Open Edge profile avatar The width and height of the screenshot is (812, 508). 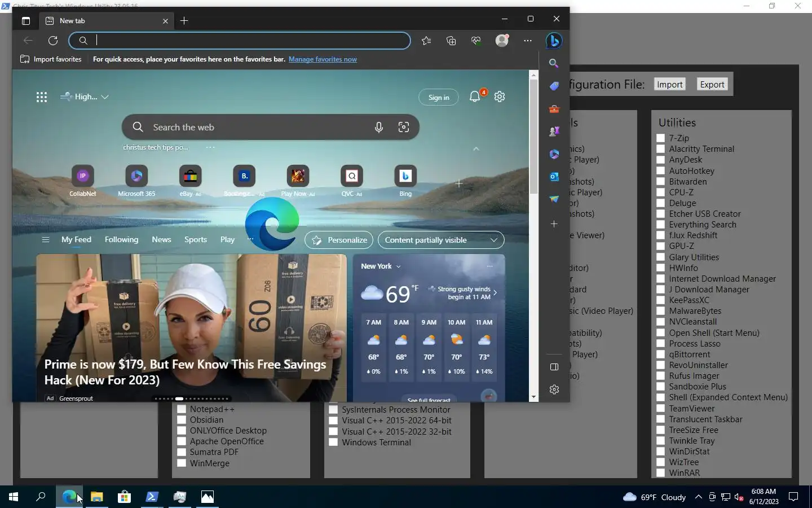(x=502, y=41)
